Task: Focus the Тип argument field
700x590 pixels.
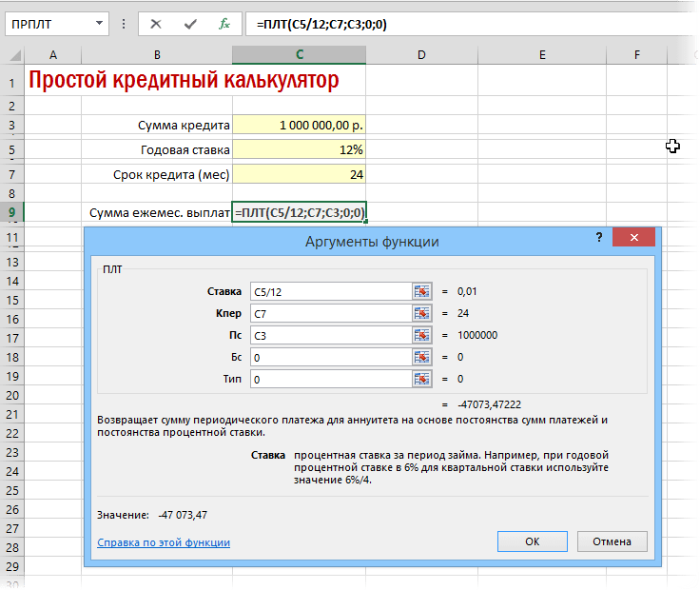Action: pyautogui.click(x=331, y=379)
